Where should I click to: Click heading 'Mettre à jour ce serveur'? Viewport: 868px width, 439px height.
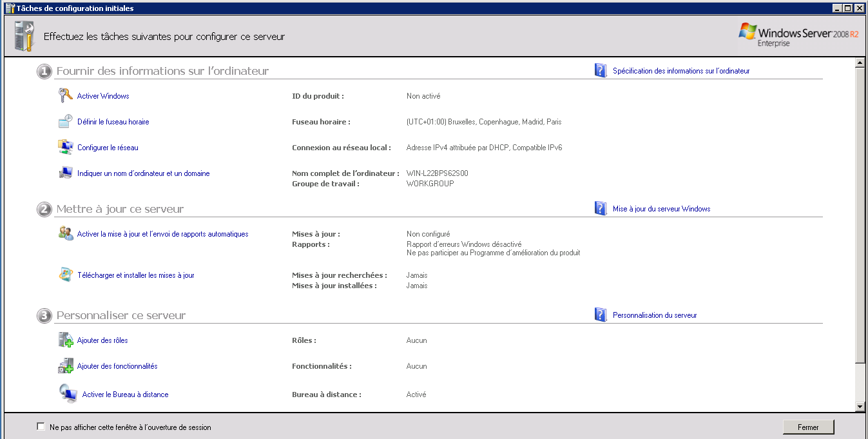coord(120,209)
